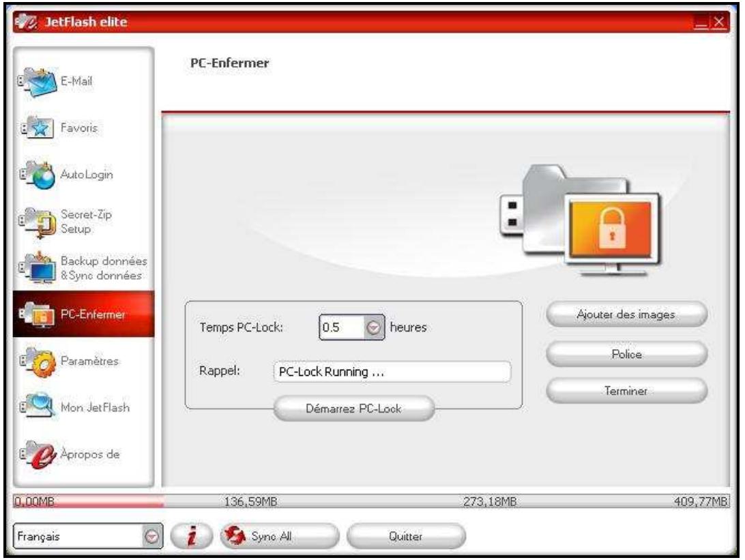Click the USB drive lock illustration
Image resolution: width=745 pixels, height=560 pixels.
580,221
